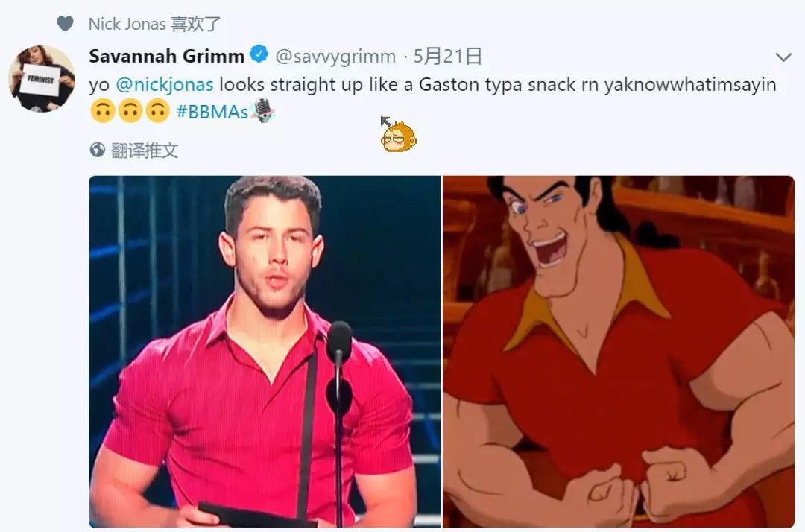Click the microphone emoji after #BBMAs
Screen dimensions: 805x532
[262, 110]
